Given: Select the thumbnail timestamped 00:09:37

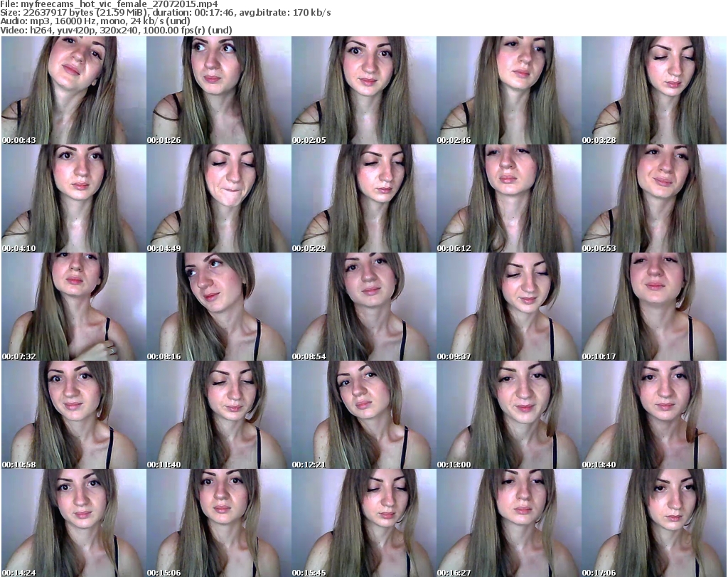Looking at the screenshot, I should coord(508,307).
